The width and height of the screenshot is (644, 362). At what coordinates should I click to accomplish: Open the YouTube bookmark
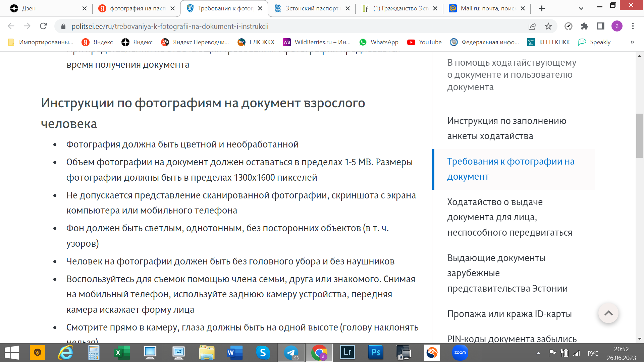[x=424, y=42]
